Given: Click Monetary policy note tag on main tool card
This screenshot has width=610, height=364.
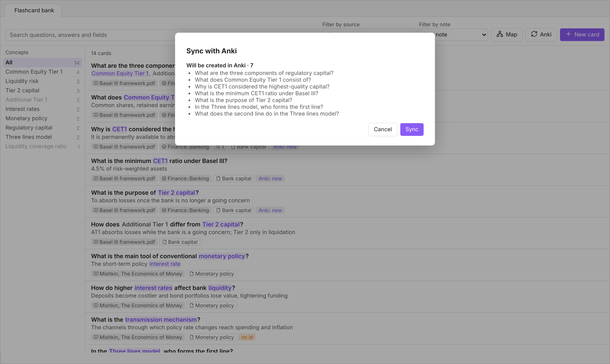Looking at the screenshot, I should [x=211, y=274].
